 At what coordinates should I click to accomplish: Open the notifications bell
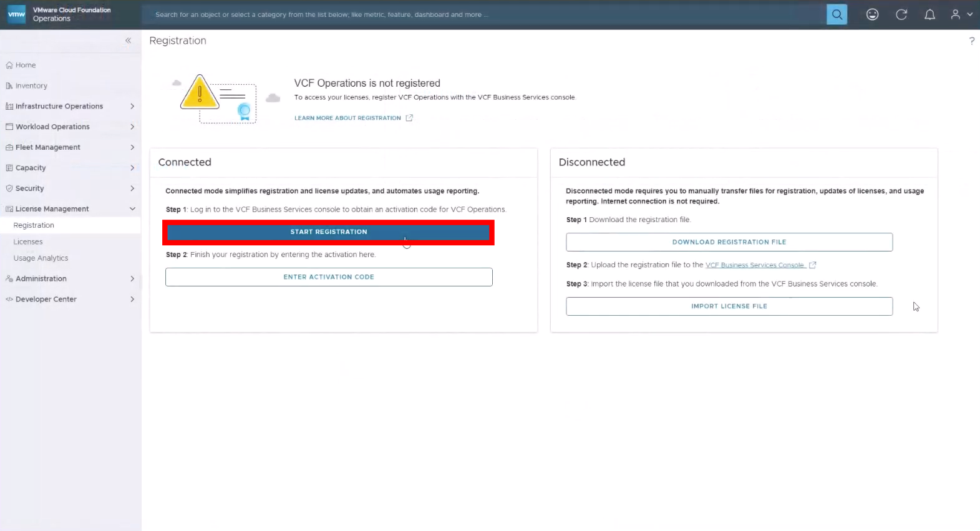[x=929, y=14]
